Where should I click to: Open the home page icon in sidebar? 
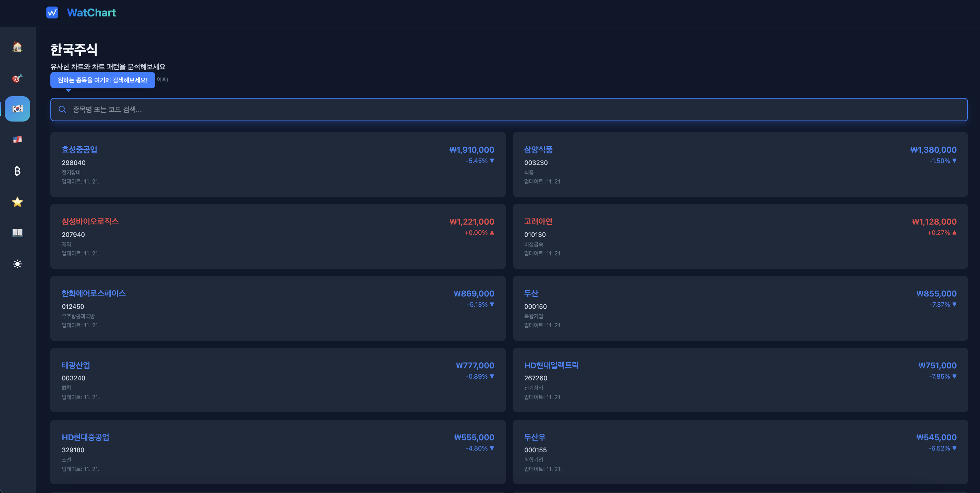click(17, 47)
